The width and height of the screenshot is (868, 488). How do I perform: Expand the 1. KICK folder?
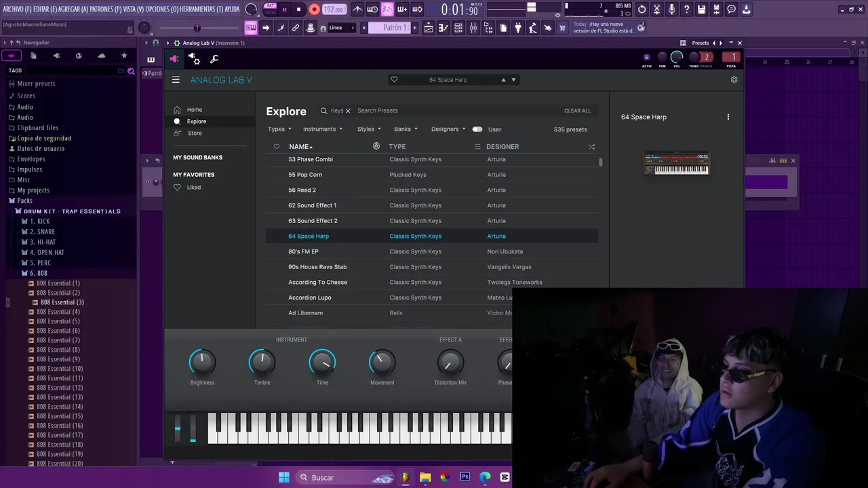(35, 222)
